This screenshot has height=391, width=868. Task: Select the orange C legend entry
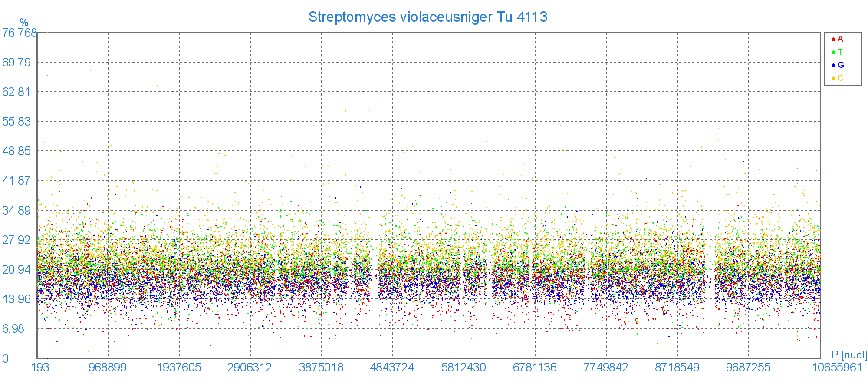coord(838,78)
